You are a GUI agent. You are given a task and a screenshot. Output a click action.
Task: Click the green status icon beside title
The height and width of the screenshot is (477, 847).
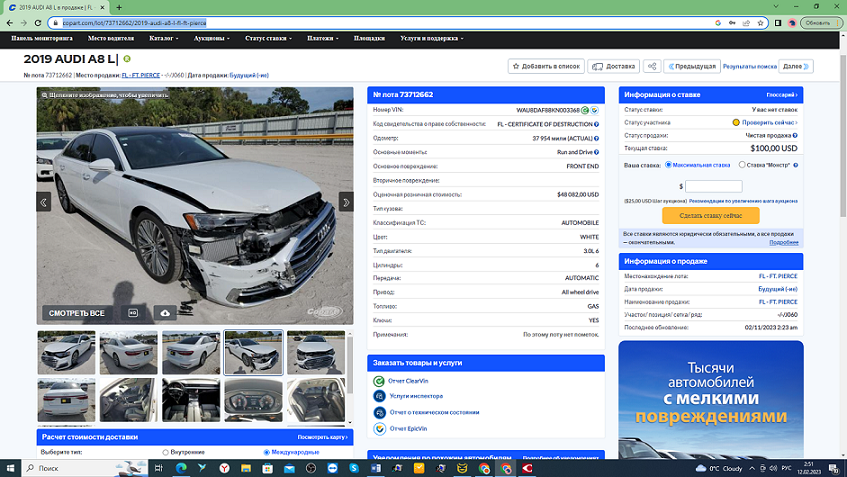pos(127,58)
